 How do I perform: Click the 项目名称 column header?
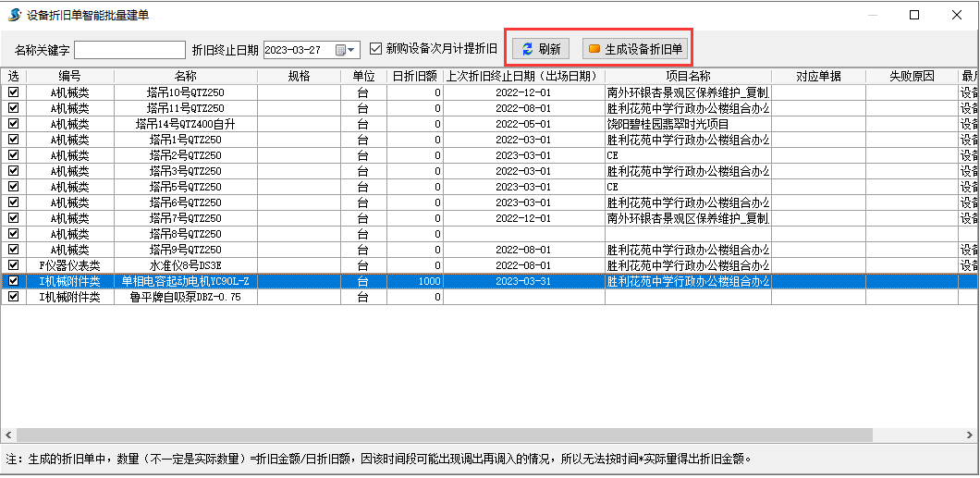(688, 76)
